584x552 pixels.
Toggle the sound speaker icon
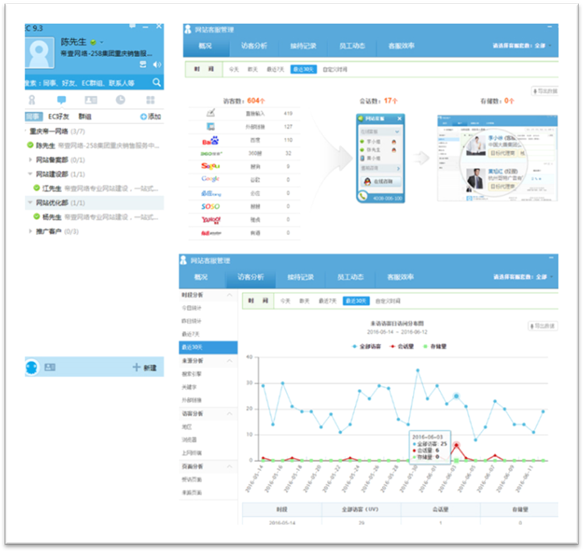[156, 64]
